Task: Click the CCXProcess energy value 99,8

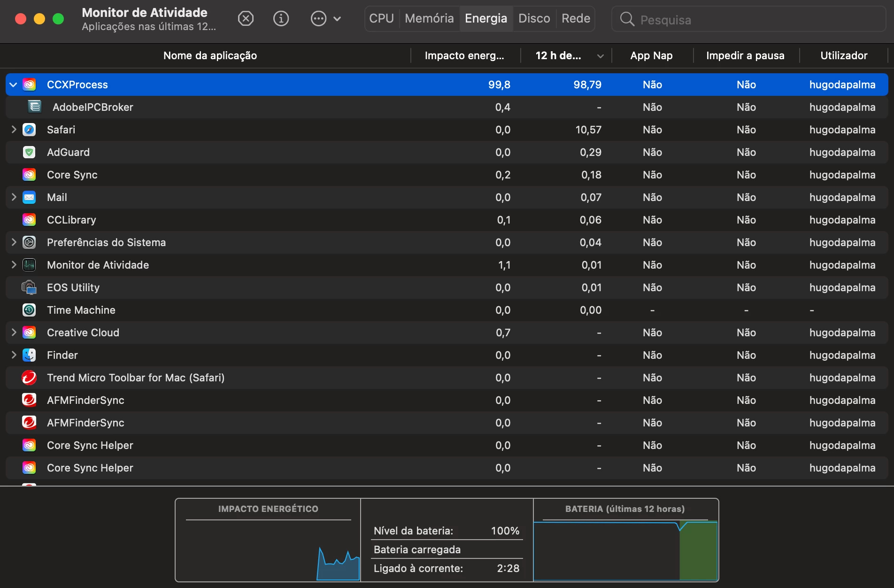Action: (x=499, y=85)
